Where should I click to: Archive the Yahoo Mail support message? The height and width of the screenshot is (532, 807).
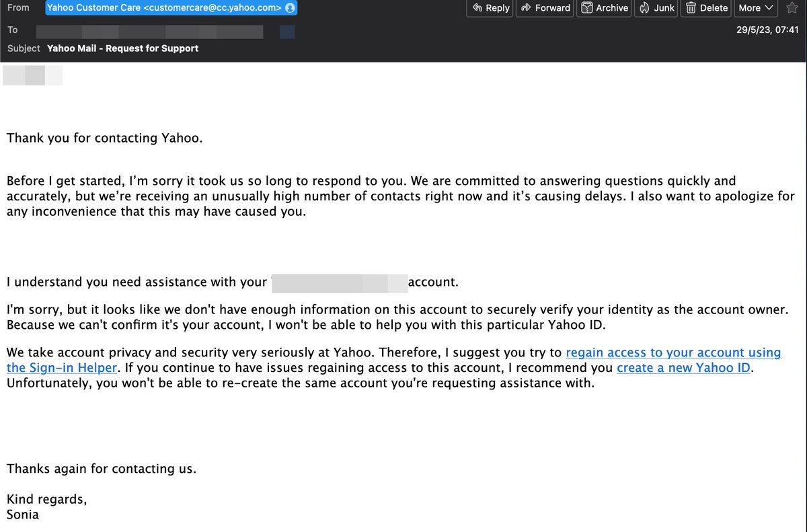[x=604, y=8]
